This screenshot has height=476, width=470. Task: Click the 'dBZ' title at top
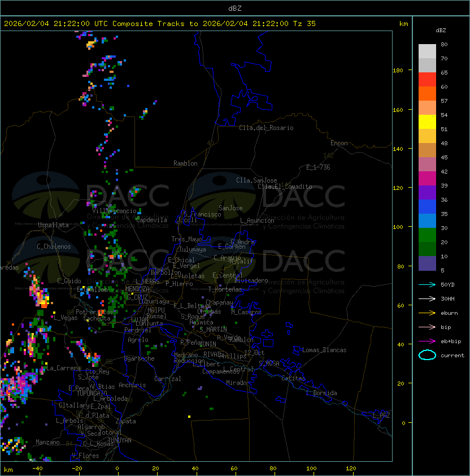tap(235, 8)
